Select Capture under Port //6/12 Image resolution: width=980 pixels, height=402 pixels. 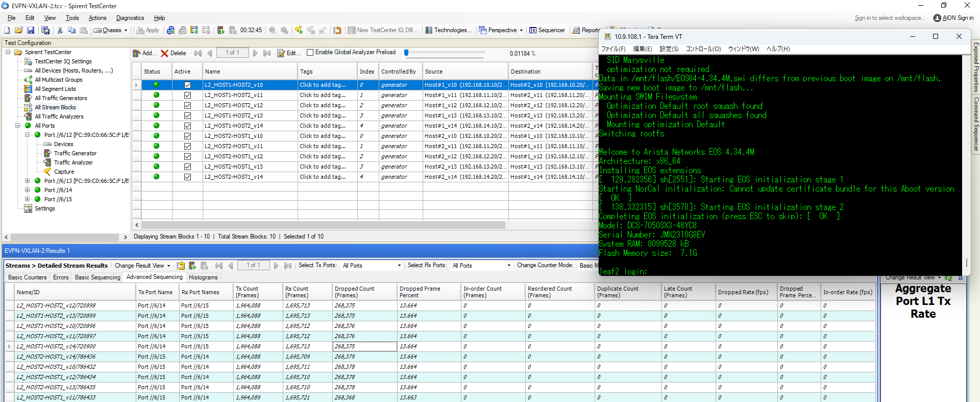[64, 172]
